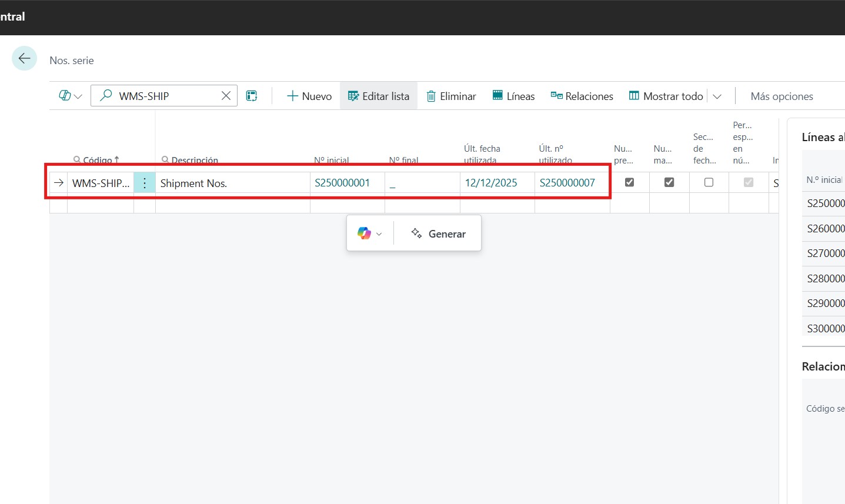
Task: Click the back arrow button
Action: [24, 58]
